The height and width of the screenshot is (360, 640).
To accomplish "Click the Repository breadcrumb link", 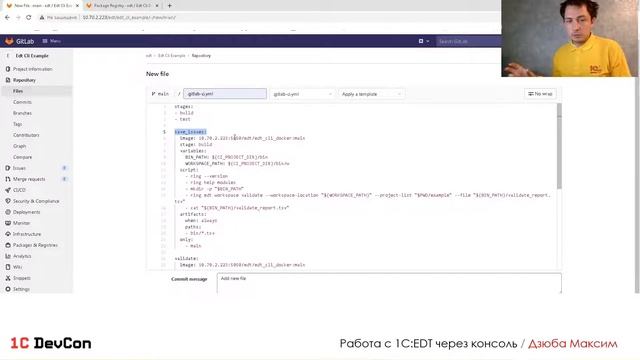I will [x=201, y=56].
